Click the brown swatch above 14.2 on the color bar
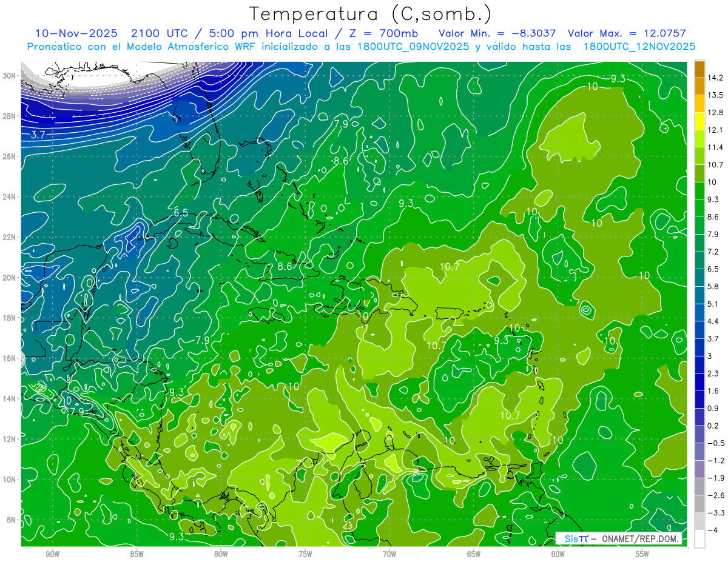728x562 pixels. click(699, 69)
